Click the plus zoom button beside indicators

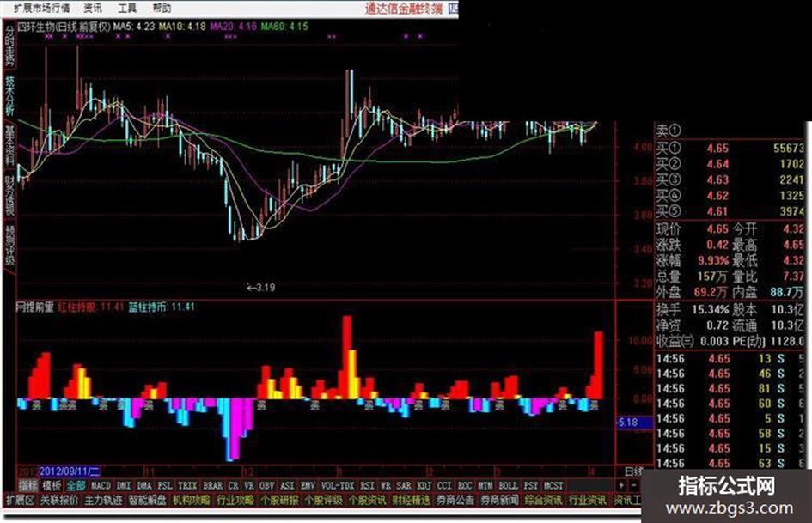[x=621, y=486]
